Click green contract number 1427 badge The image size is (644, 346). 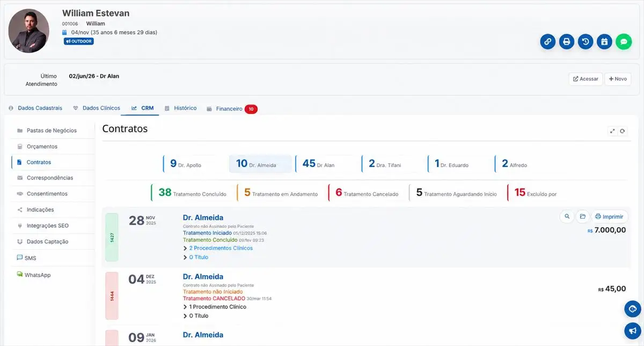(112, 237)
